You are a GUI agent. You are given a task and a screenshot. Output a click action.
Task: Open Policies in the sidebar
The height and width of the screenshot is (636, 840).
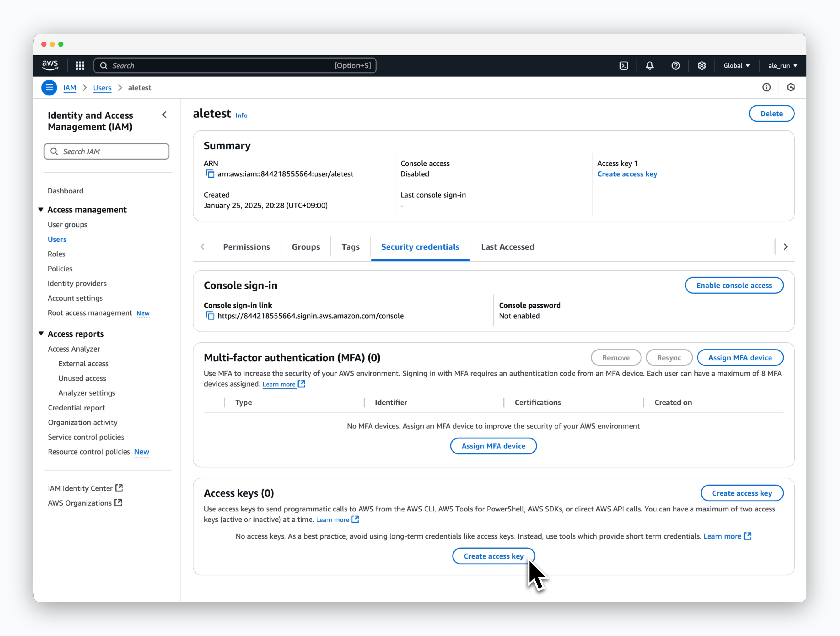[x=60, y=269]
